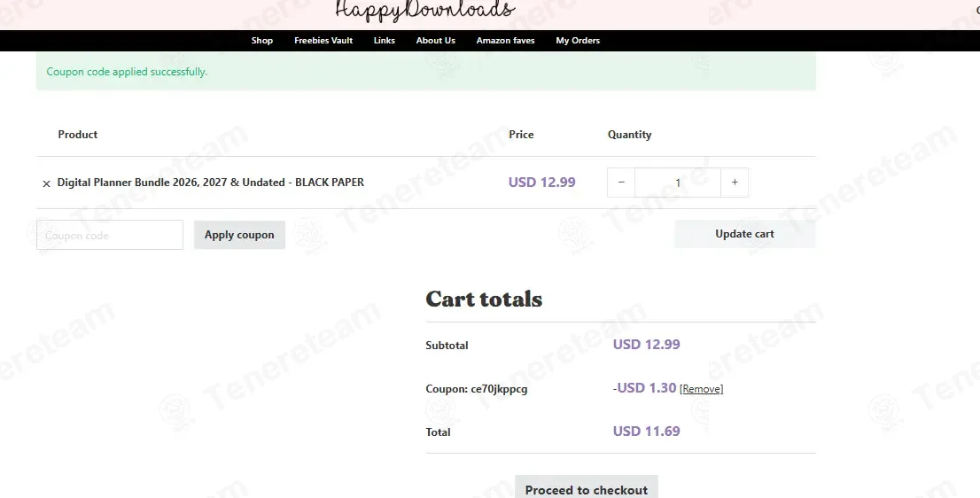Screen dimensions: 980x498
Task: Go to the Links menu item
Action: pos(385,41)
